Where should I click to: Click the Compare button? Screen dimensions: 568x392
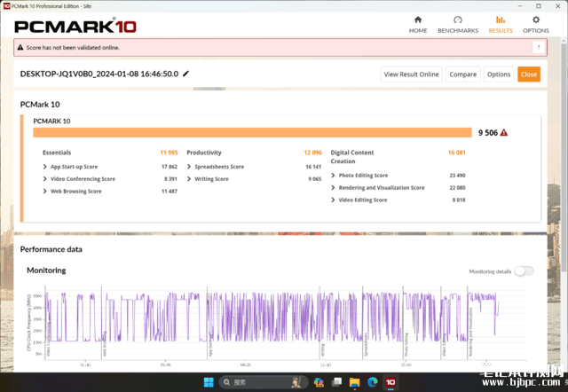(463, 74)
